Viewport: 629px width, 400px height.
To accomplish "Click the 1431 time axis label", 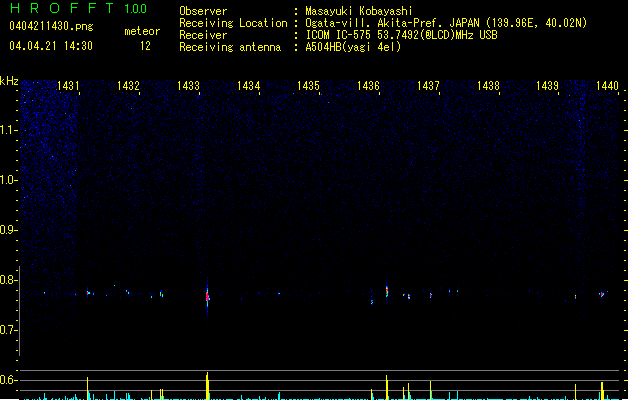I will (x=68, y=86).
